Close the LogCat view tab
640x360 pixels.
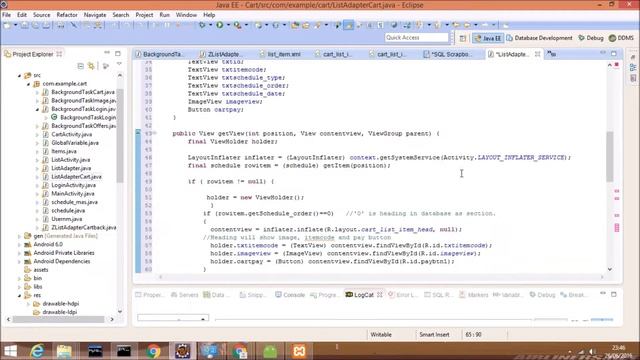[380, 295]
